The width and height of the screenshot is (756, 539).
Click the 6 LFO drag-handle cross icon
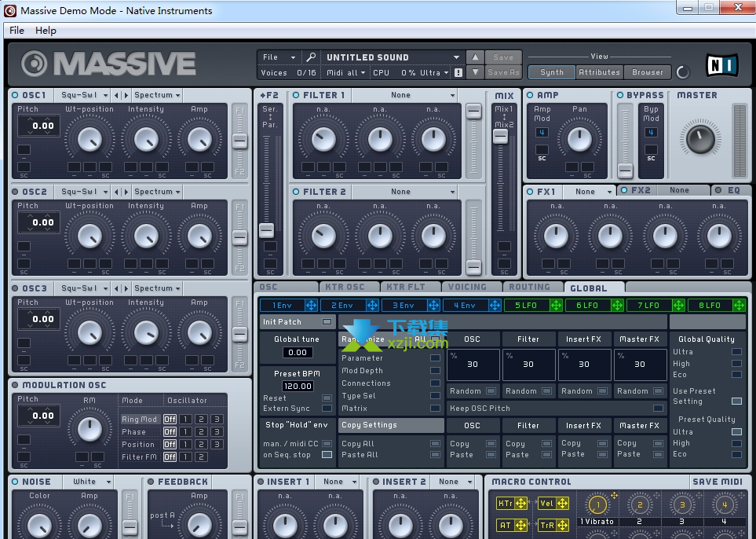click(x=617, y=305)
